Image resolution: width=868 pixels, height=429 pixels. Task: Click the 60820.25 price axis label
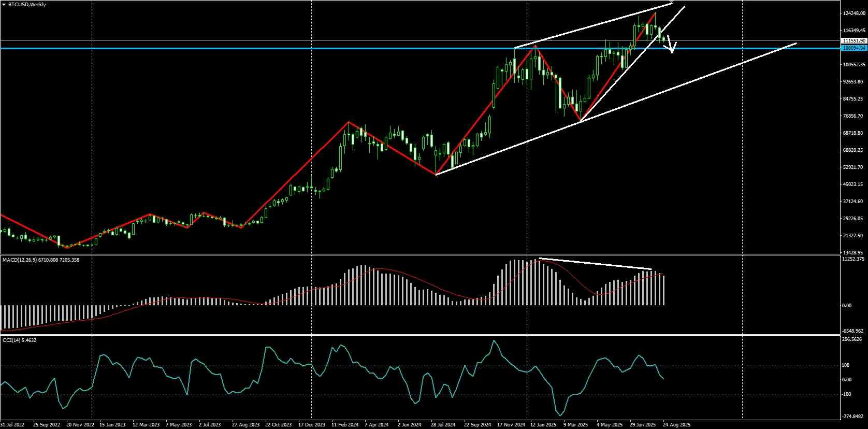click(853, 150)
